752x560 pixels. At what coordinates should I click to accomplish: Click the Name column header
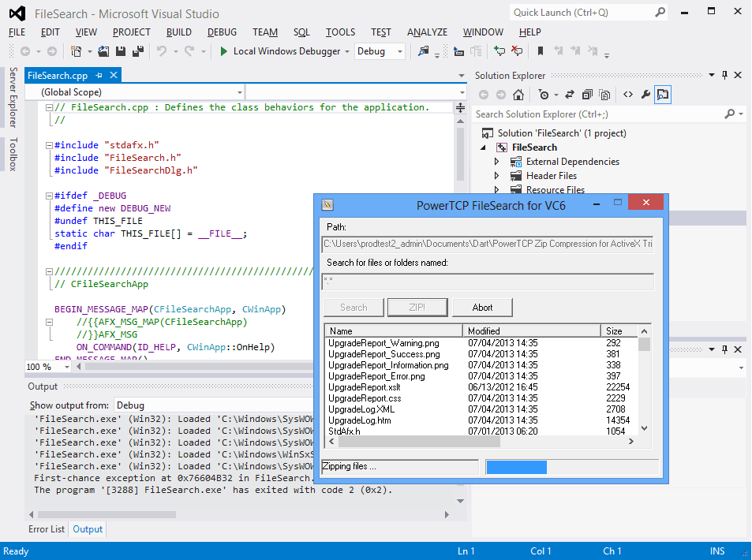[394, 330]
